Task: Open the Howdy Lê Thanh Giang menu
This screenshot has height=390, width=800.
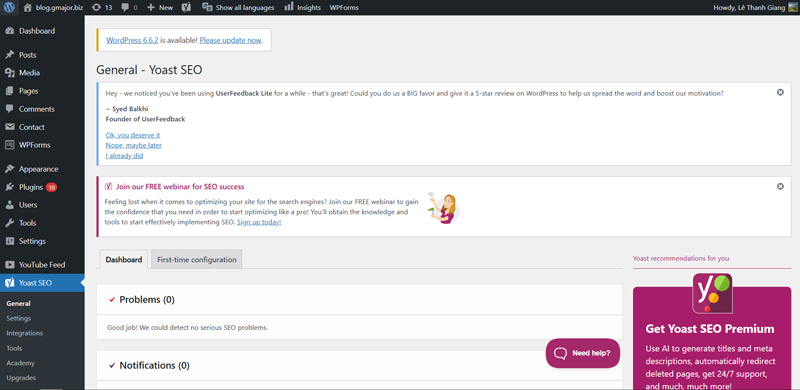Action: click(757, 8)
